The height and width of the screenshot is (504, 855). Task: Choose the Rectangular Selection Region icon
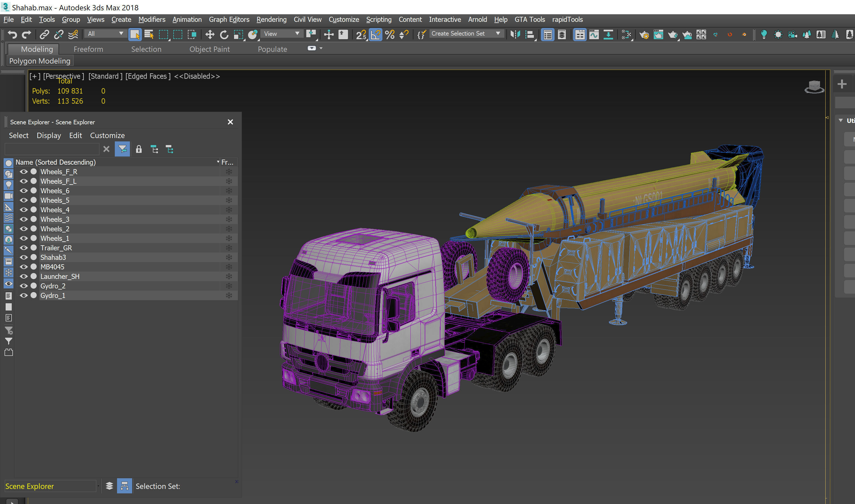(164, 34)
